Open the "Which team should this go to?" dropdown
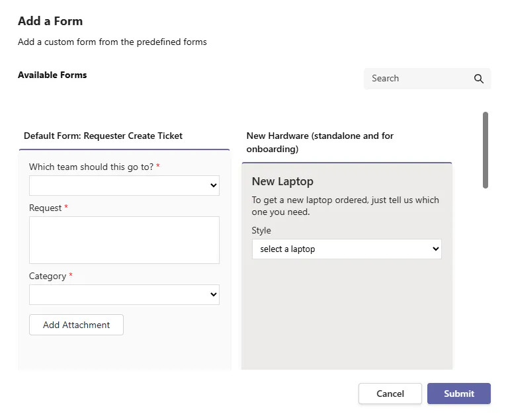This screenshot has height=420, width=508. tap(124, 186)
